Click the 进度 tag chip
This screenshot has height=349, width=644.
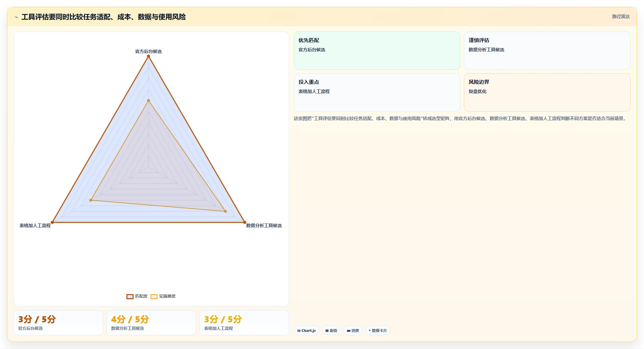pyautogui.click(x=353, y=331)
